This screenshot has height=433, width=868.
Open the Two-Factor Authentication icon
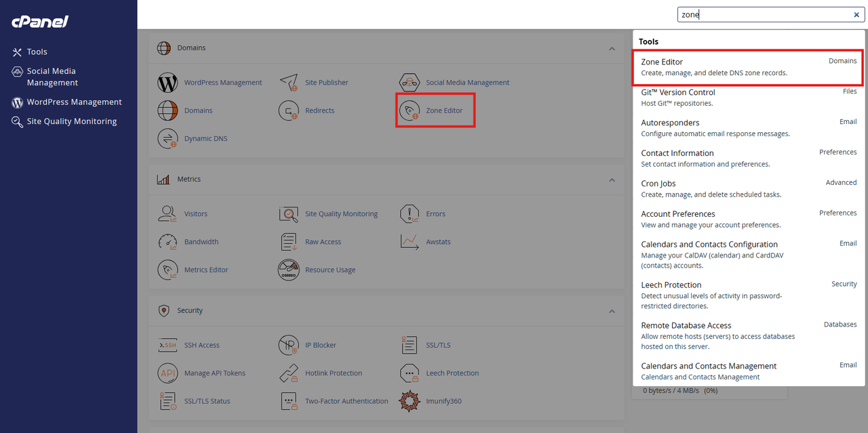289,401
